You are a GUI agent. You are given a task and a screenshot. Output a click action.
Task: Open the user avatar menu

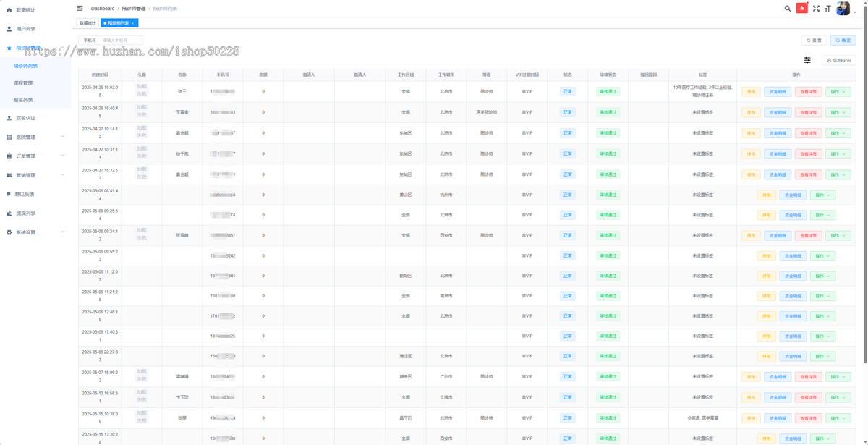(x=843, y=9)
